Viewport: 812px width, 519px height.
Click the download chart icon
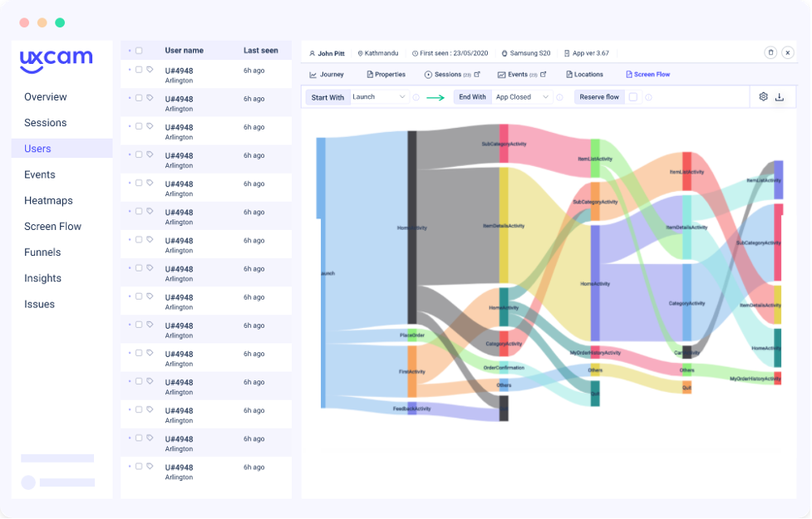point(780,97)
